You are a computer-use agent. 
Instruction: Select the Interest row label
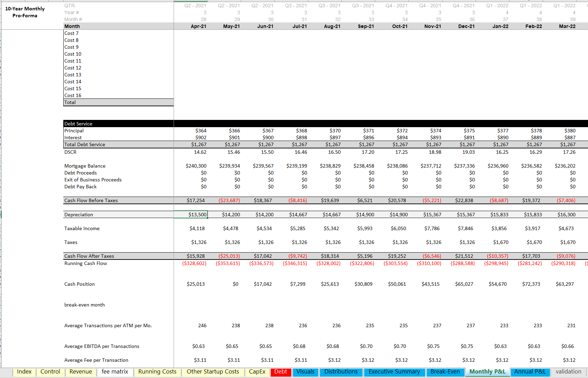73,138
